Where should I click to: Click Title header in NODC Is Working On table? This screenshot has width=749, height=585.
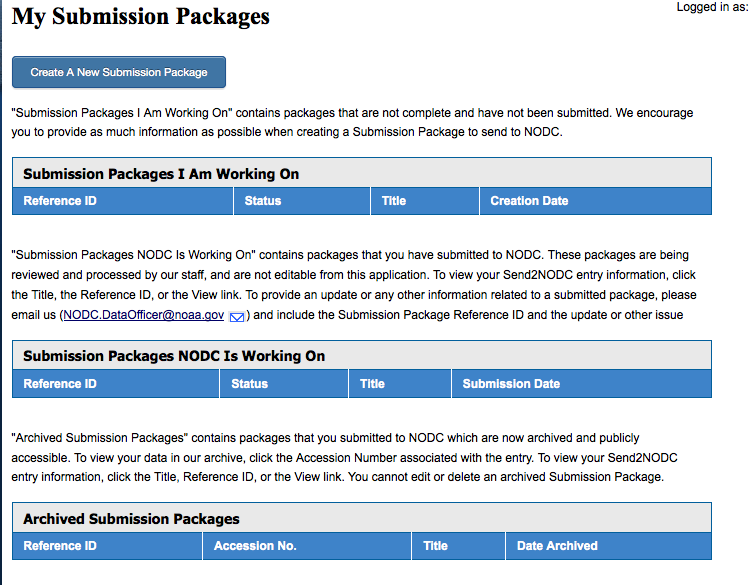(x=372, y=384)
